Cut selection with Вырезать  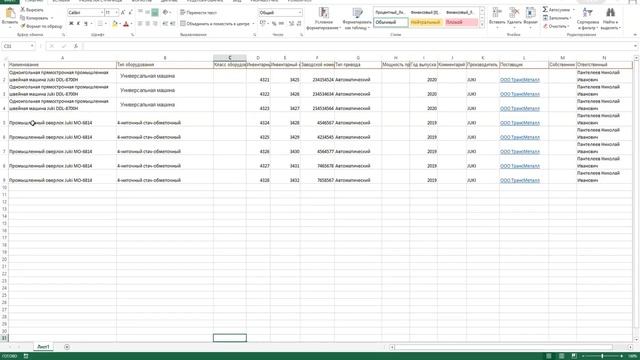[32, 9]
